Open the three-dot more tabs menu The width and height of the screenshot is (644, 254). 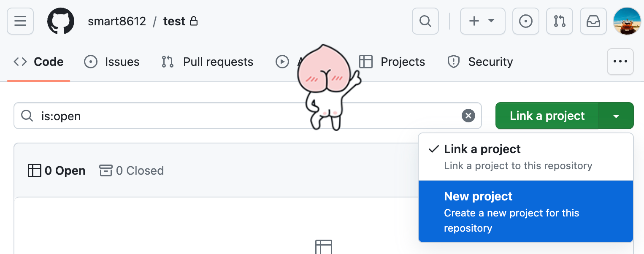click(x=620, y=62)
